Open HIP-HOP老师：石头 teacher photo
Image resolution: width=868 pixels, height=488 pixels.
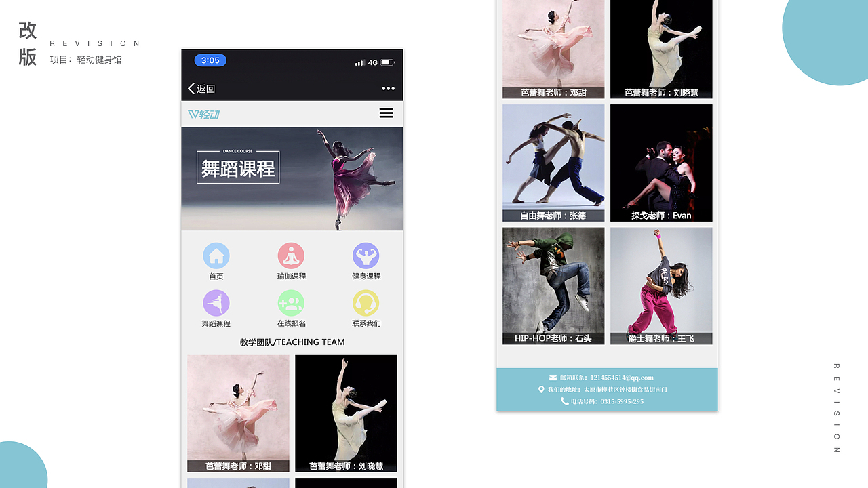pyautogui.click(x=553, y=286)
